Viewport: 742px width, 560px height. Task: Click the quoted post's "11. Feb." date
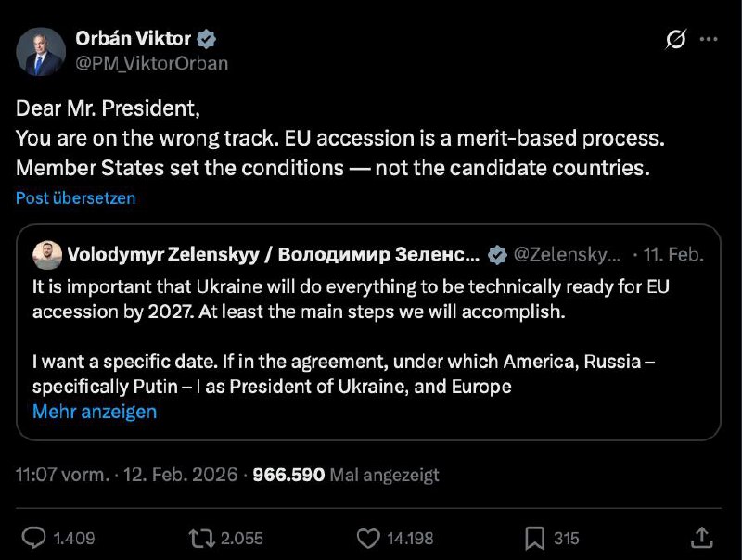pyautogui.click(x=674, y=254)
